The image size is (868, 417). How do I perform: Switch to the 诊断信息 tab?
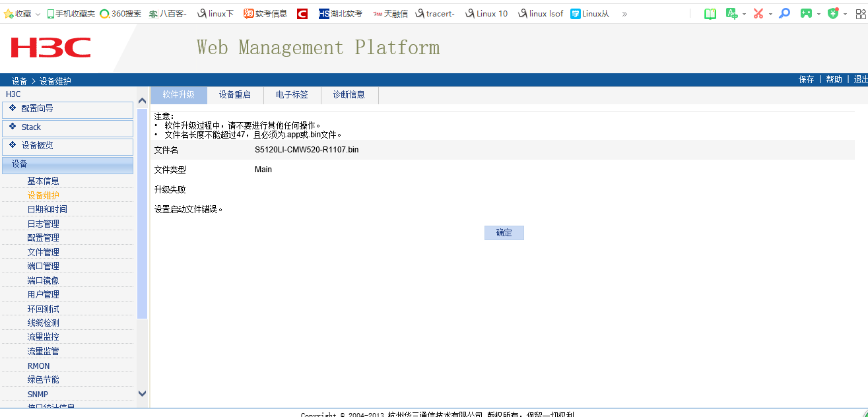[349, 95]
